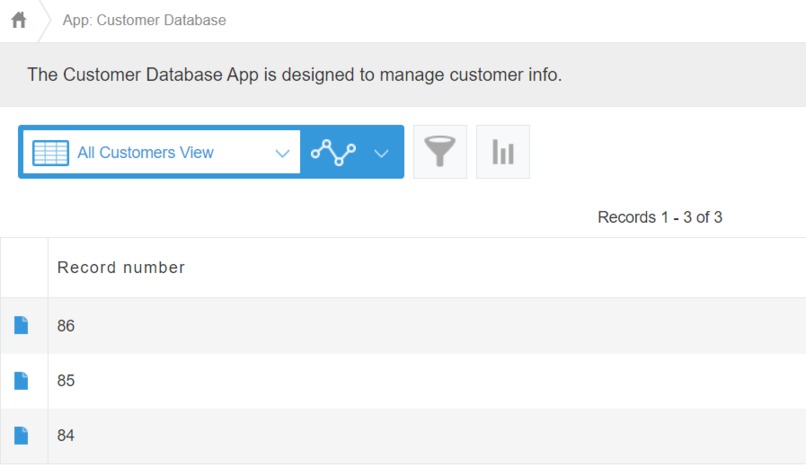
Task: Open the filter funnel icon
Action: coord(440,152)
